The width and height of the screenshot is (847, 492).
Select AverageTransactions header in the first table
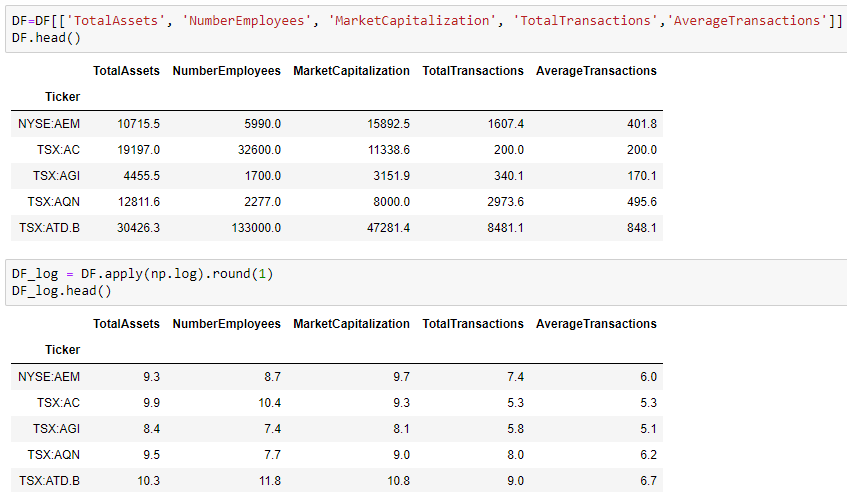(596, 71)
